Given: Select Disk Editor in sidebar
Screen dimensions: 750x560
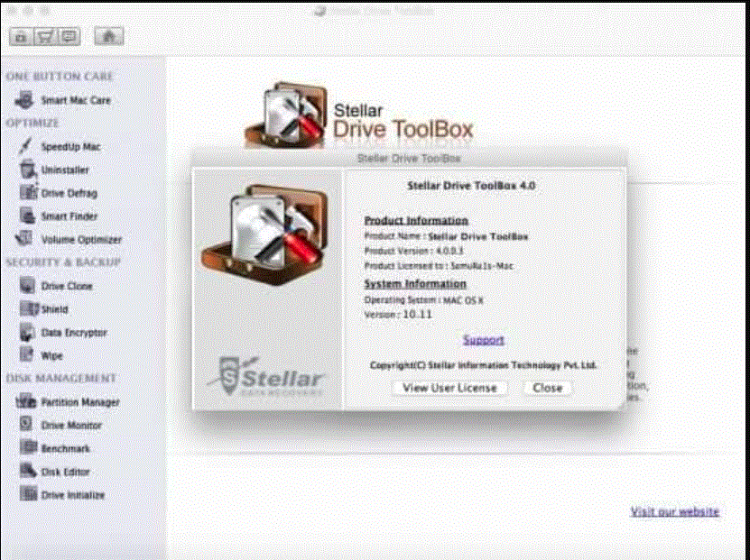Looking at the screenshot, I should 54,472.
